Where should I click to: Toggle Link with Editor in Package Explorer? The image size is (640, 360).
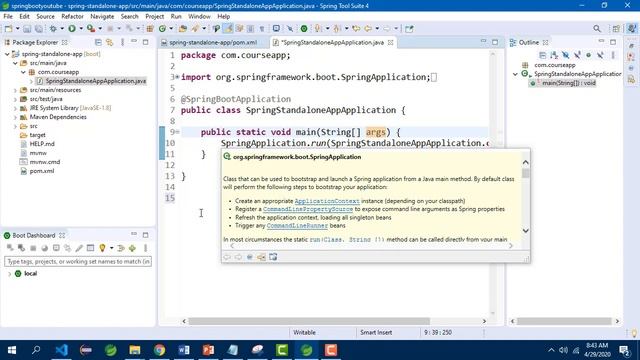[109, 42]
